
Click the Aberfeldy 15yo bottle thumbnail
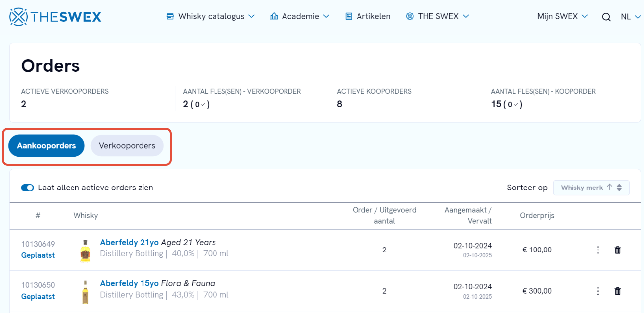(85, 292)
